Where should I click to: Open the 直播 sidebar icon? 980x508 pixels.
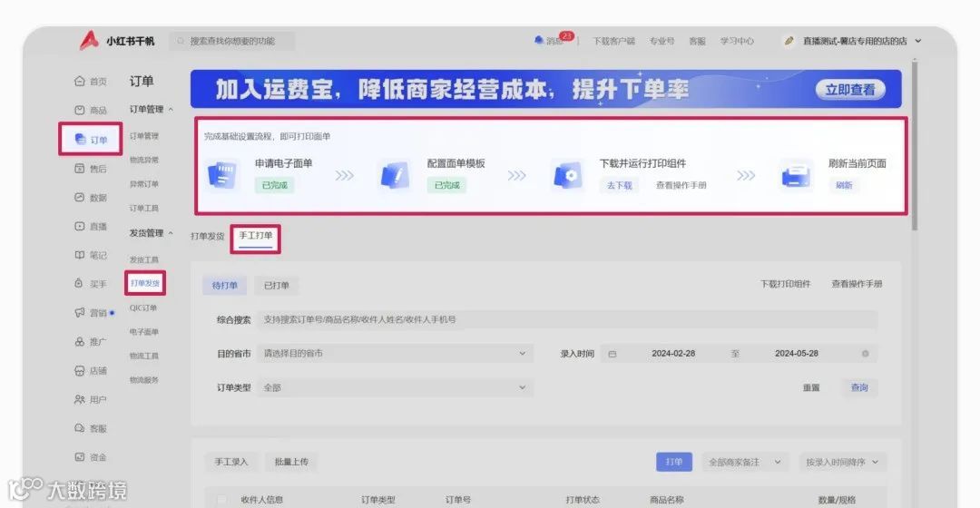pyautogui.click(x=79, y=226)
